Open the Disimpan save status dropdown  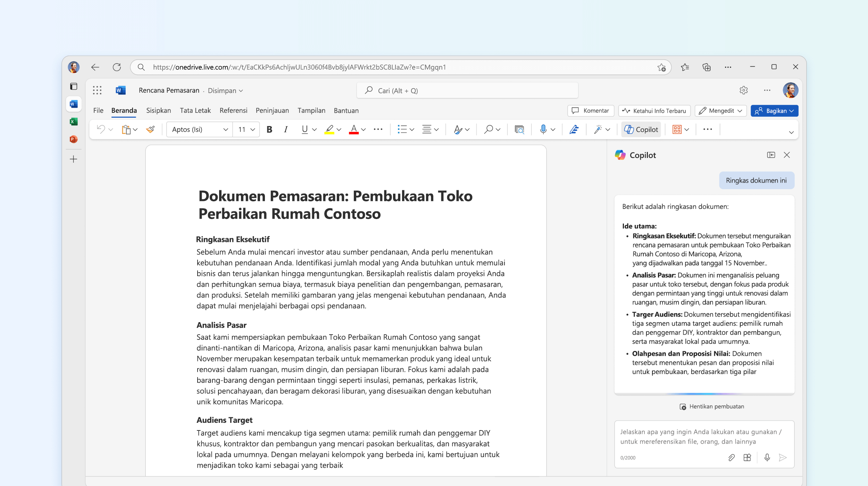tap(225, 91)
